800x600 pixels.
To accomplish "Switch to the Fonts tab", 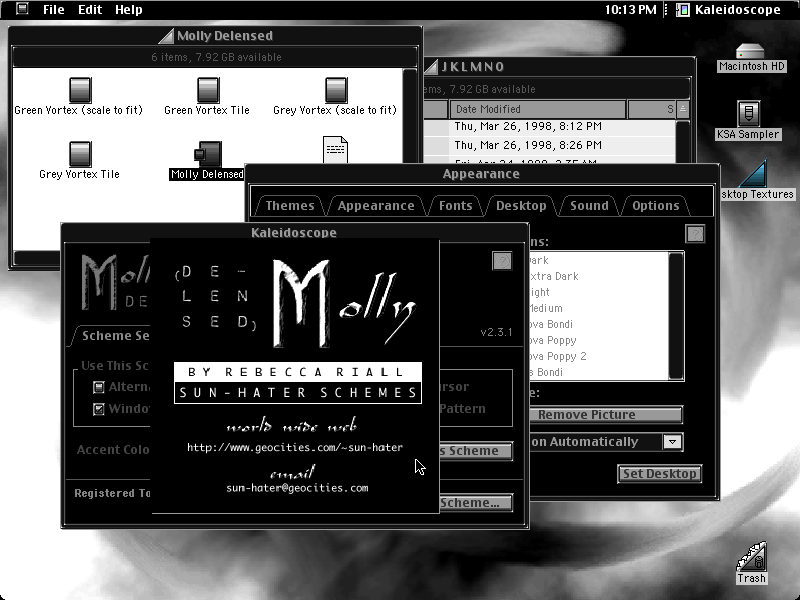I will click(x=456, y=206).
